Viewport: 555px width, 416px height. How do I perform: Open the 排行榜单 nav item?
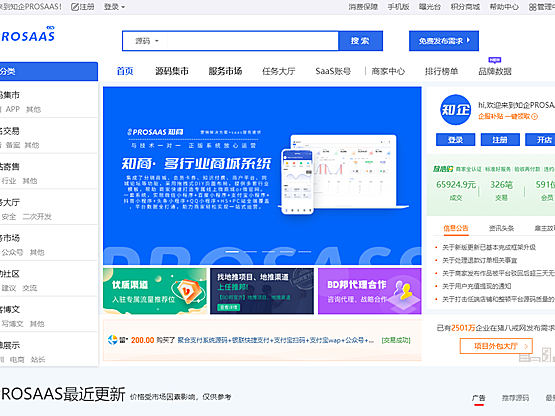pyautogui.click(x=441, y=71)
